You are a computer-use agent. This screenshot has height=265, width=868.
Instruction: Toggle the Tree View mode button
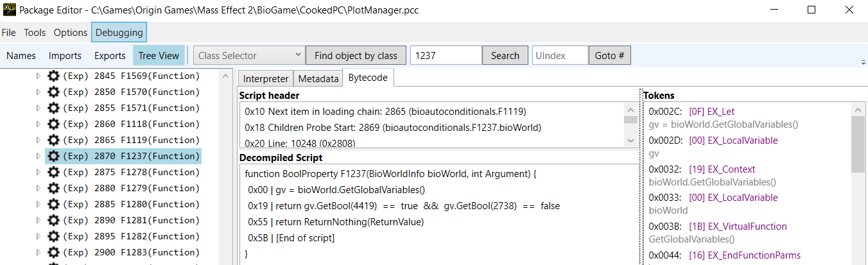tap(159, 56)
